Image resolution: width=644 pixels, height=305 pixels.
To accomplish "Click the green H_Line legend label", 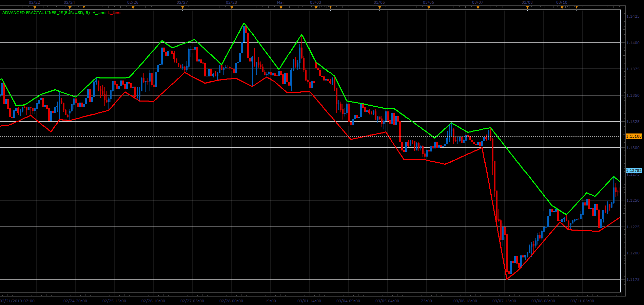I will pyautogui.click(x=99, y=13).
